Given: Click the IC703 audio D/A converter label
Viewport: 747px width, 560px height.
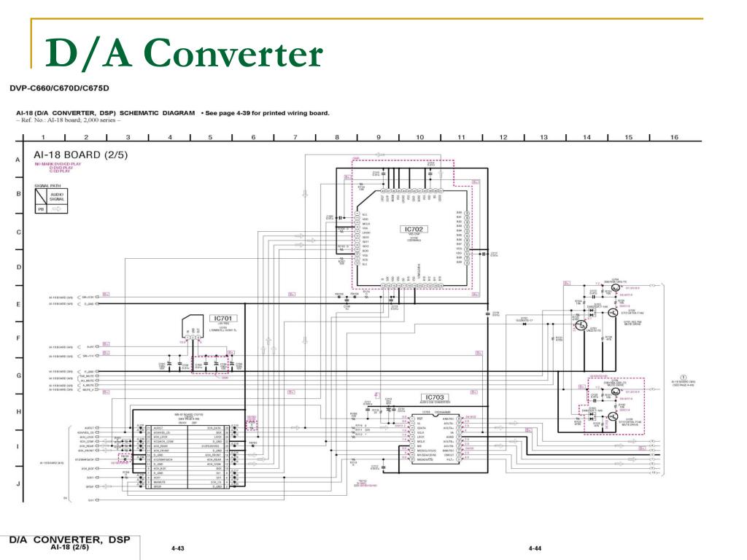Looking at the screenshot, I should click(x=435, y=397).
